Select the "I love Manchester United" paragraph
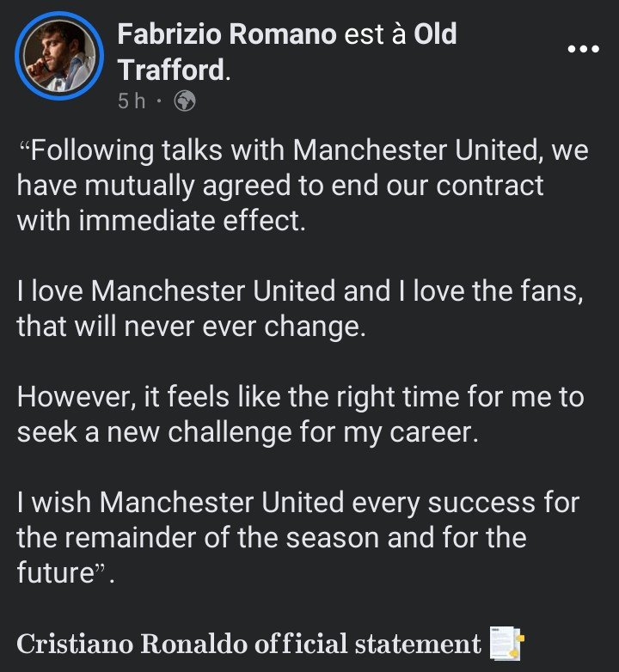Image resolution: width=619 pixels, height=672 pixels. (x=301, y=310)
